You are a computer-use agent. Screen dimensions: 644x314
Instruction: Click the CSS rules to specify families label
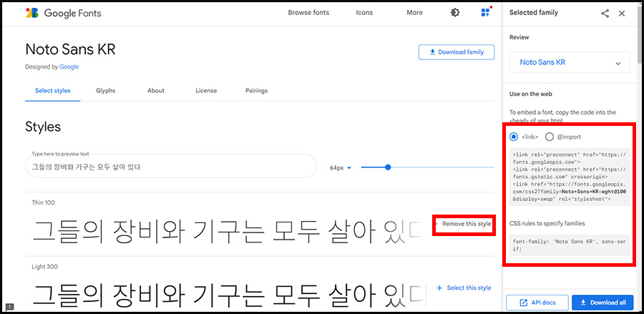tap(547, 223)
